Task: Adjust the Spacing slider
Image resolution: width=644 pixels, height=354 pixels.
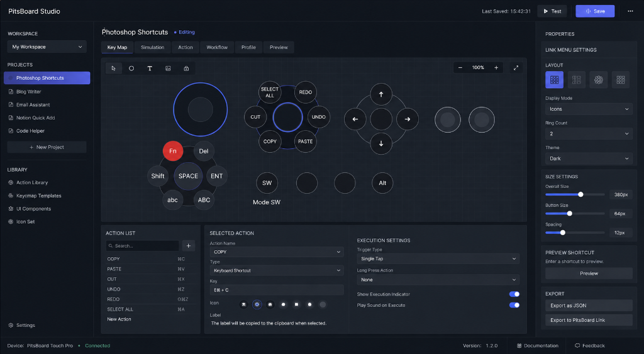Action: [575, 233]
